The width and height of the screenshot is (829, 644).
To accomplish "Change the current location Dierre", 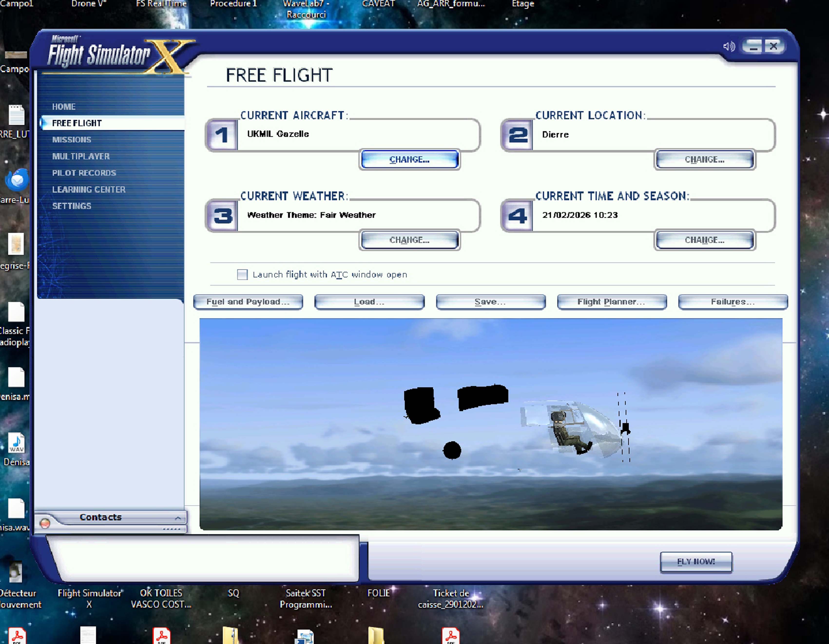I will coord(704,159).
